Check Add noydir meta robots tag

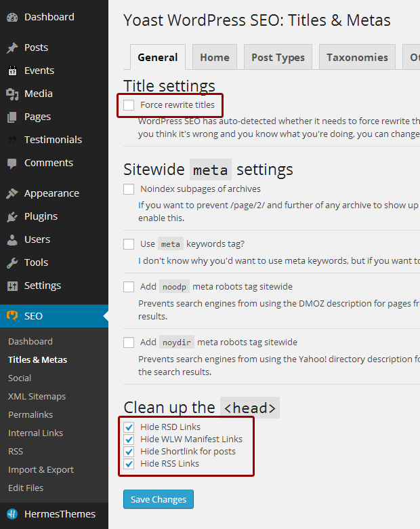129,342
